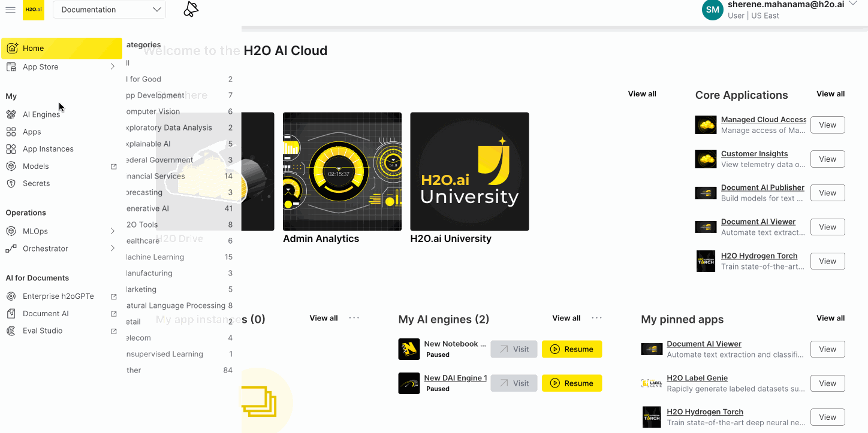Click the Customer Insights app icon

(x=706, y=159)
